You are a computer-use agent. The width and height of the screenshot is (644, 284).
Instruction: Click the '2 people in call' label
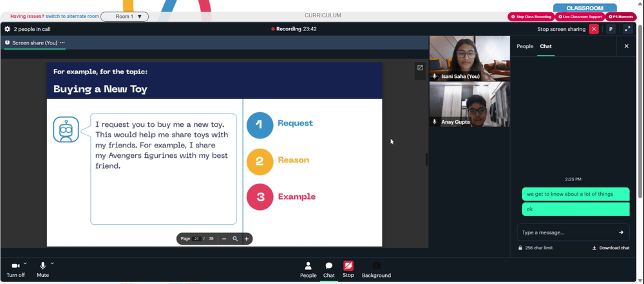click(x=32, y=29)
